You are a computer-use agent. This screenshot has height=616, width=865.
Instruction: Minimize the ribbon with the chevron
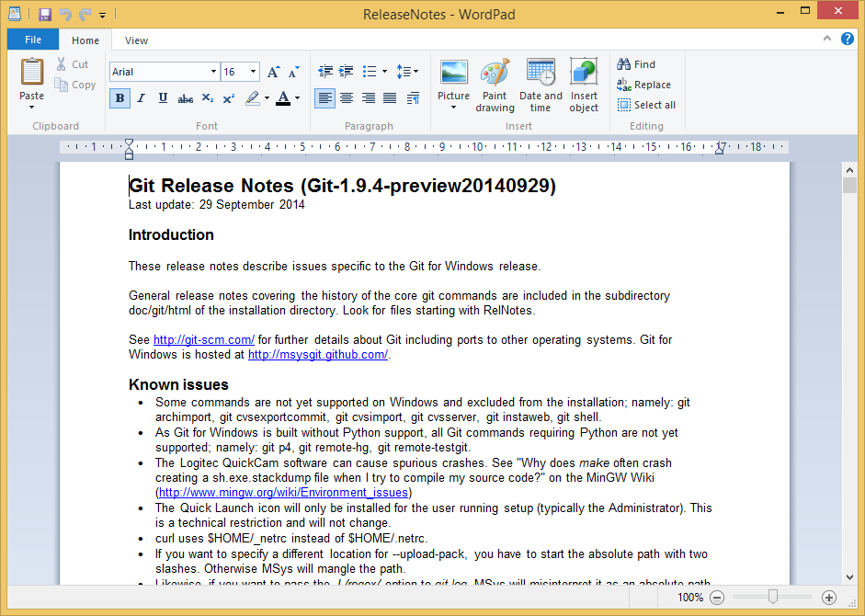(827, 39)
